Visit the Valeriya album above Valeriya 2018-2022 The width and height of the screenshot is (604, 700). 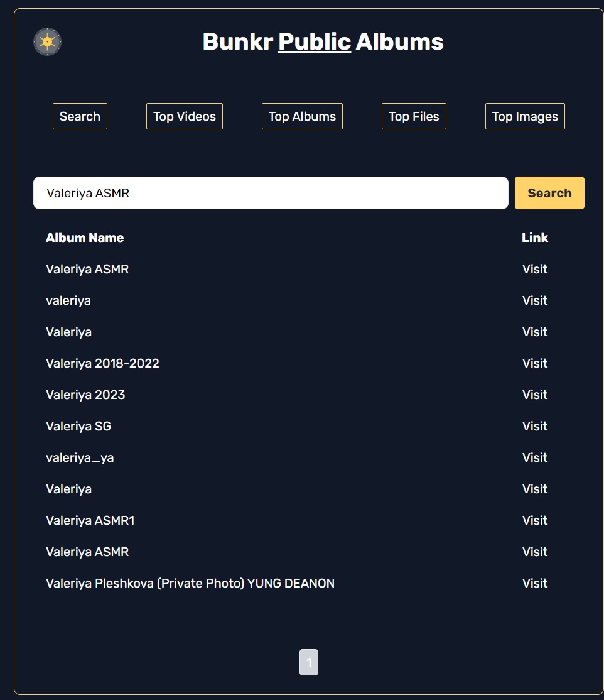pos(534,332)
